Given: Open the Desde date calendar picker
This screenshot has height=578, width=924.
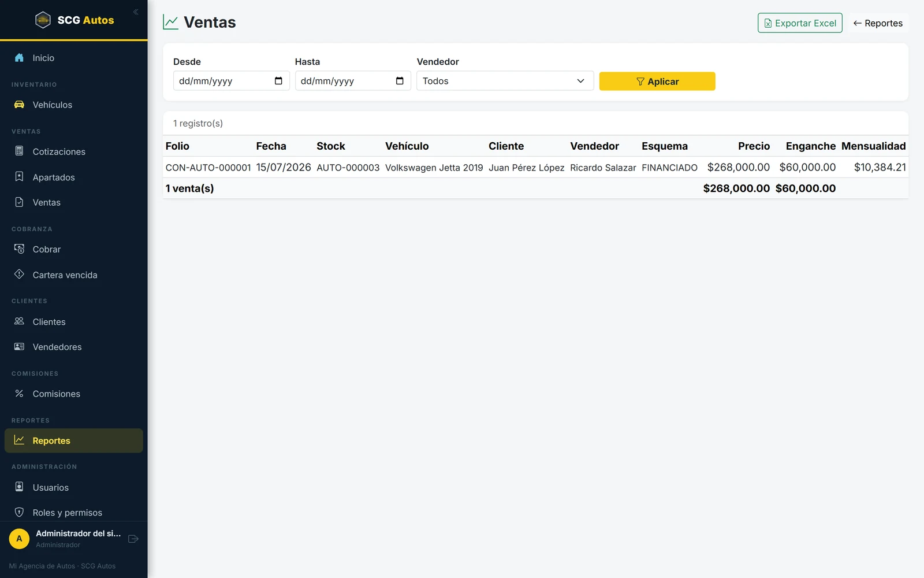Looking at the screenshot, I should coord(278,81).
